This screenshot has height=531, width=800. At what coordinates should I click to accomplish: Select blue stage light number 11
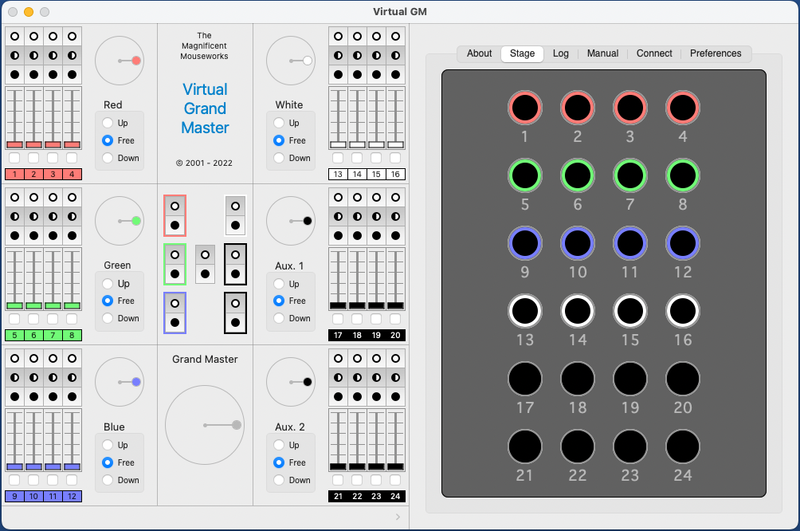click(630, 245)
